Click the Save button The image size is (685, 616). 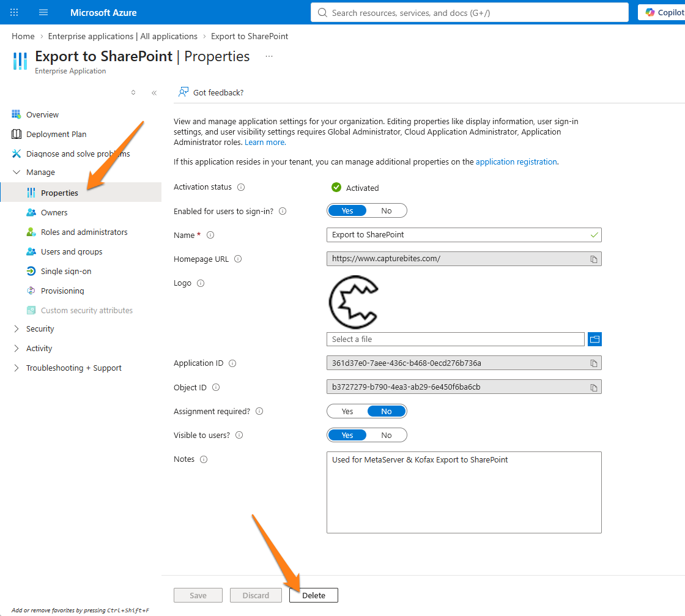coord(198,595)
